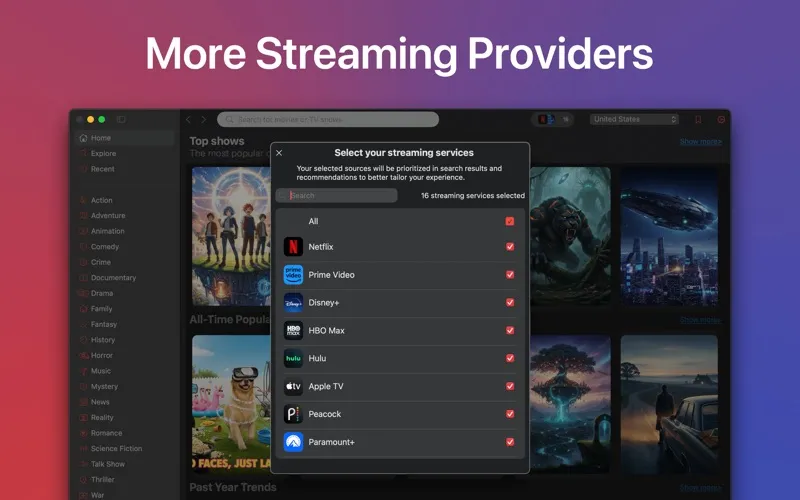Screen dimensions: 800x500
Task: Uncheck the Apple TV checkbox
Action: [509, 386]
